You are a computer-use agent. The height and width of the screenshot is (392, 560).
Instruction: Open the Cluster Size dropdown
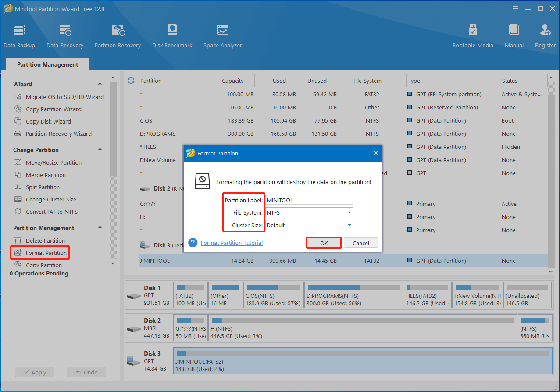coord(349,225)
